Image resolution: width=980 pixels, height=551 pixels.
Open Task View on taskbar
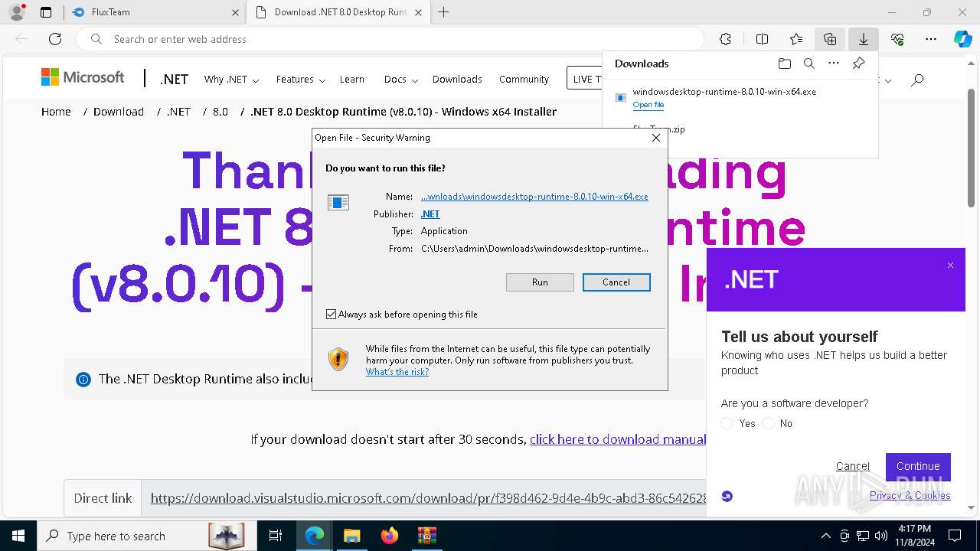276,536
